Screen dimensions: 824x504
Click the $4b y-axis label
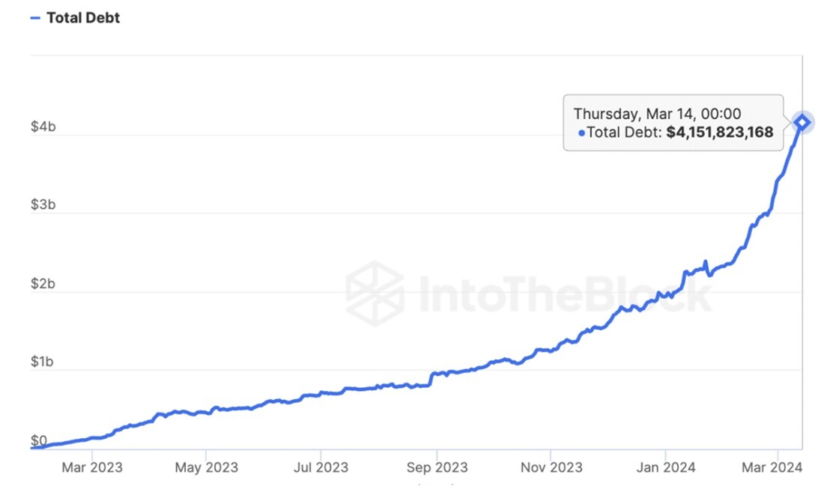click(43, 127)
